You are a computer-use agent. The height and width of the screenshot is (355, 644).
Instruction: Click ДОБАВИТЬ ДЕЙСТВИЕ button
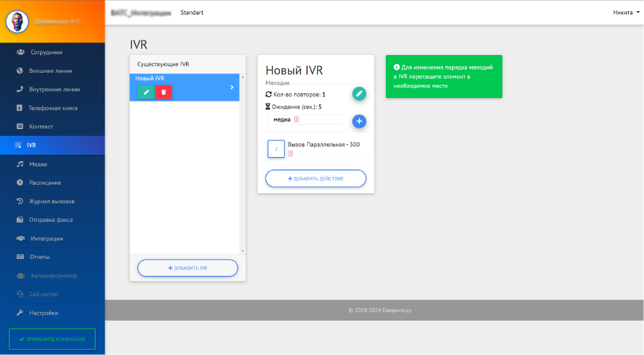pyautogui.click(x=316, y=178)
